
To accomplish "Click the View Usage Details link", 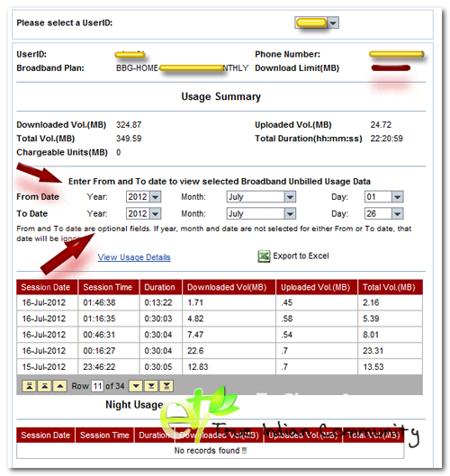I will pos(134,257).
